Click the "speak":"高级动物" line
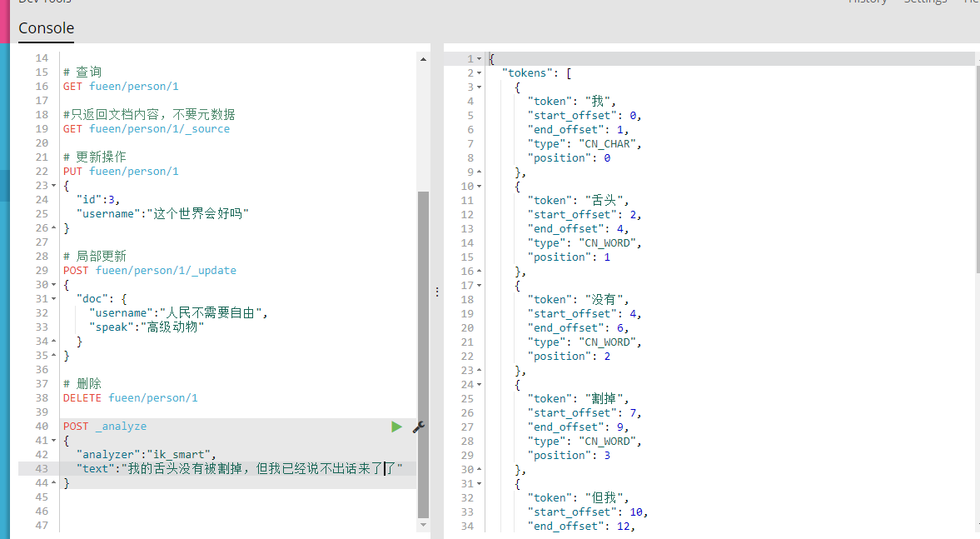 click(x=147, y=327)
